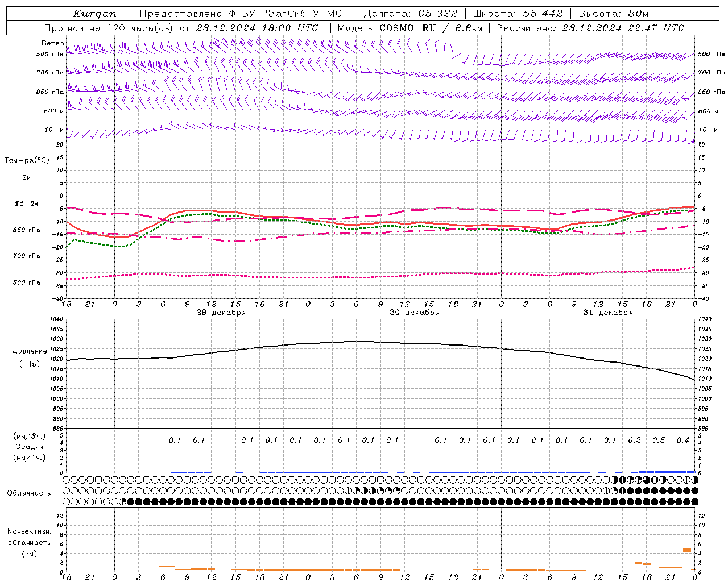The image size is (728, 582).
Task: Click the 29 декабря date label
Action: (x=221, y=313)
